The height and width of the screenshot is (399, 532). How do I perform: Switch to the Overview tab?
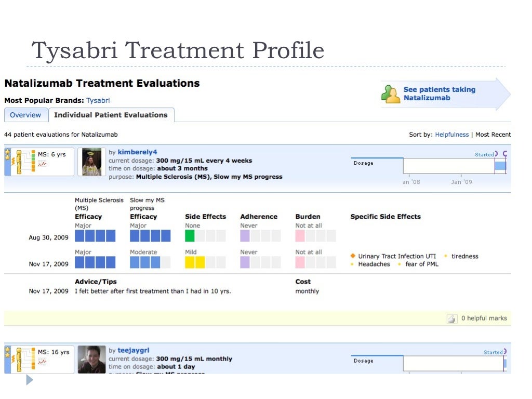tap(25, 115)
